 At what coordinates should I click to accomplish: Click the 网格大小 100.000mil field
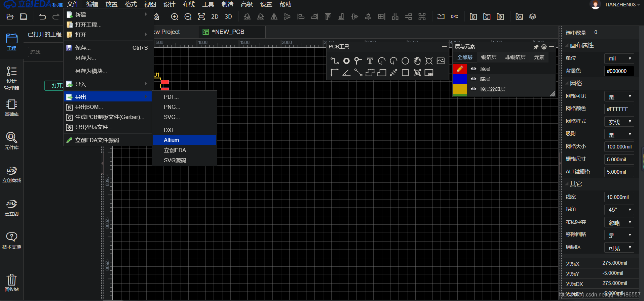(x=619, y=147)
